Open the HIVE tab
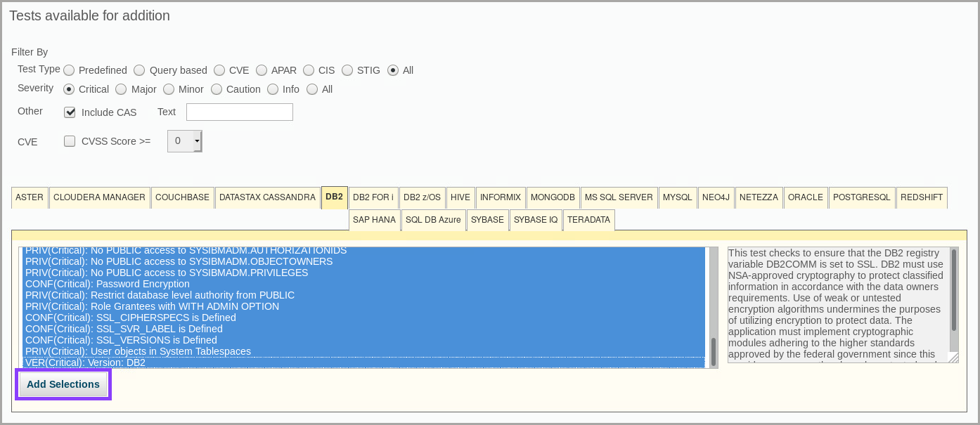 (x=460, y=198)
